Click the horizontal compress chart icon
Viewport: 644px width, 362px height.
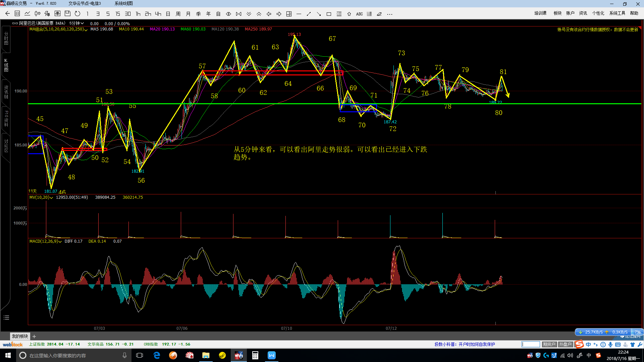tap(238, 14)
